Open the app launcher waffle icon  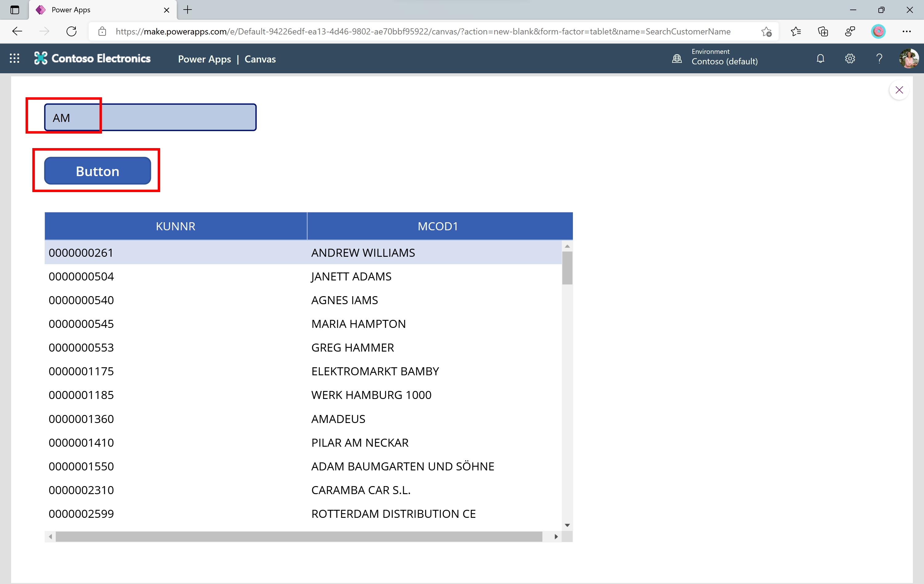(14, 58)
